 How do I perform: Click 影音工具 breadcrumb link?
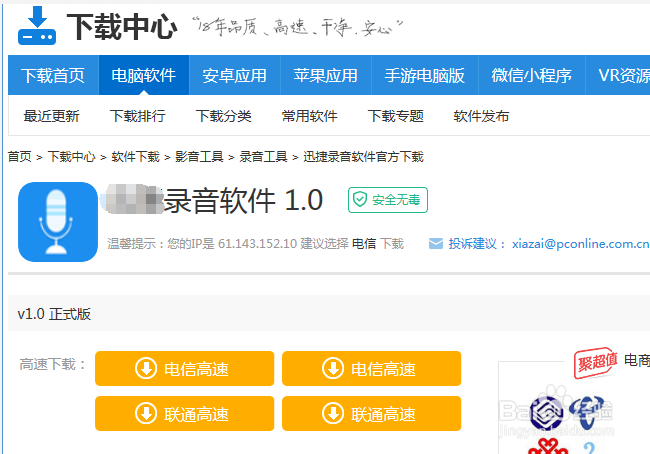(199, 157)
